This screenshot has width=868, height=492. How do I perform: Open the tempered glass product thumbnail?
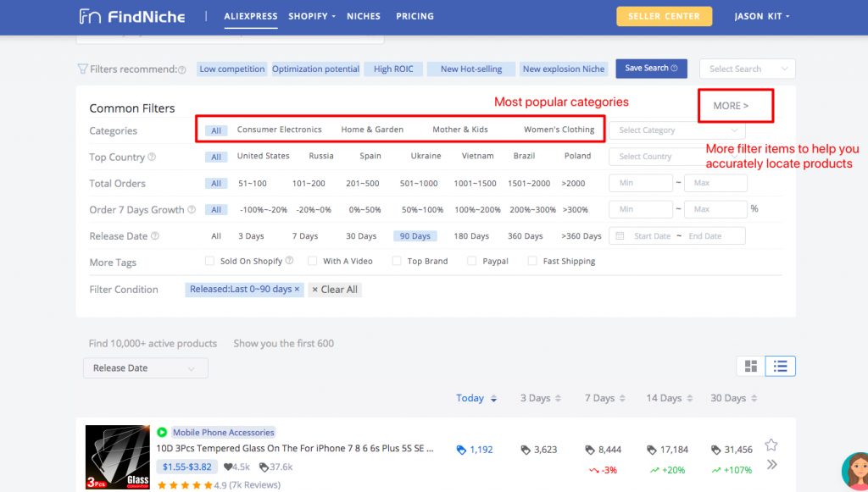[118, 457]
